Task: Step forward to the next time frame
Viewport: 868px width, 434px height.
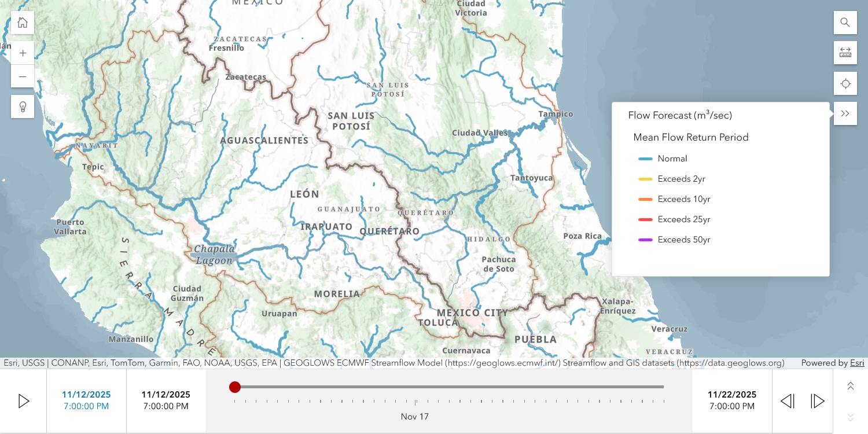Action: tap(817, 401)
